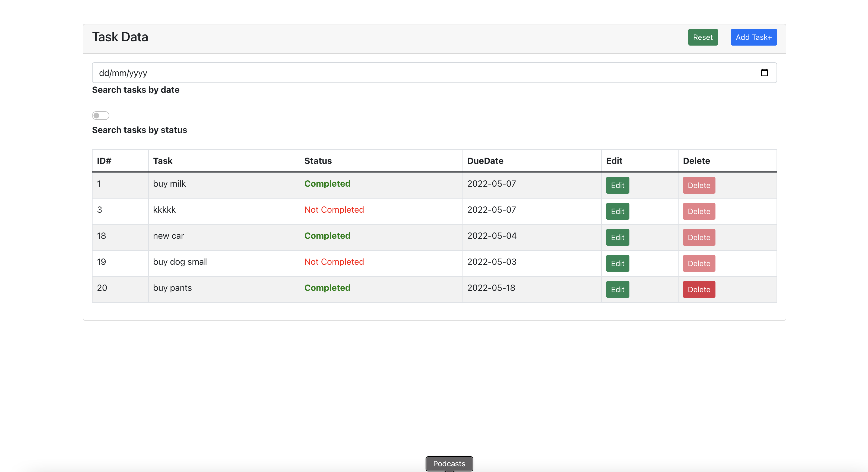Click due date 2022-05-04

[x=492, y=236]
